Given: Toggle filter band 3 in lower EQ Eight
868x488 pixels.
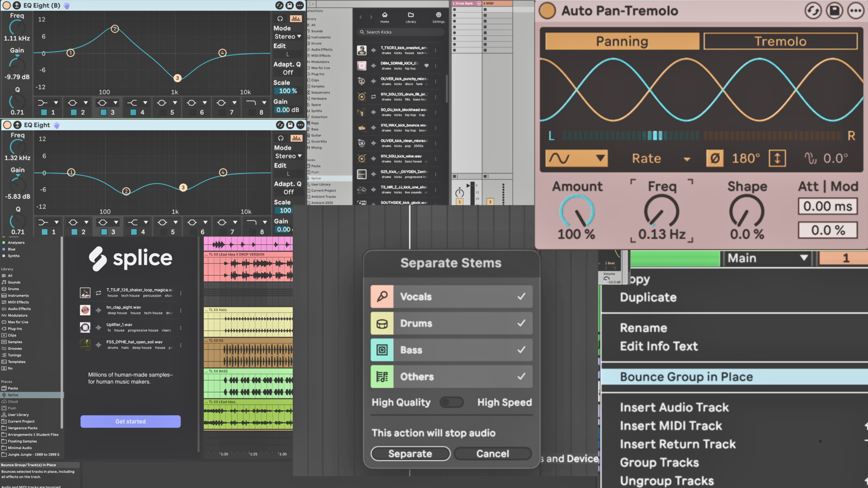Looking at the screenshot, I should point(104,232).
